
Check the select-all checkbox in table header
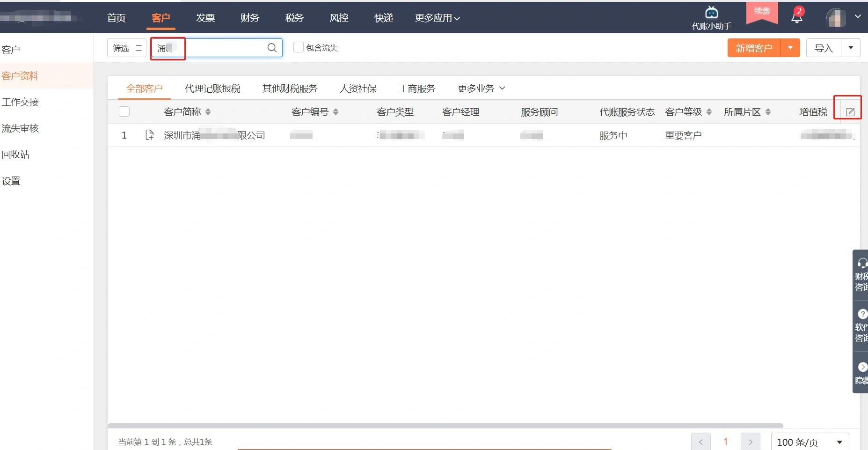(124, 111)
